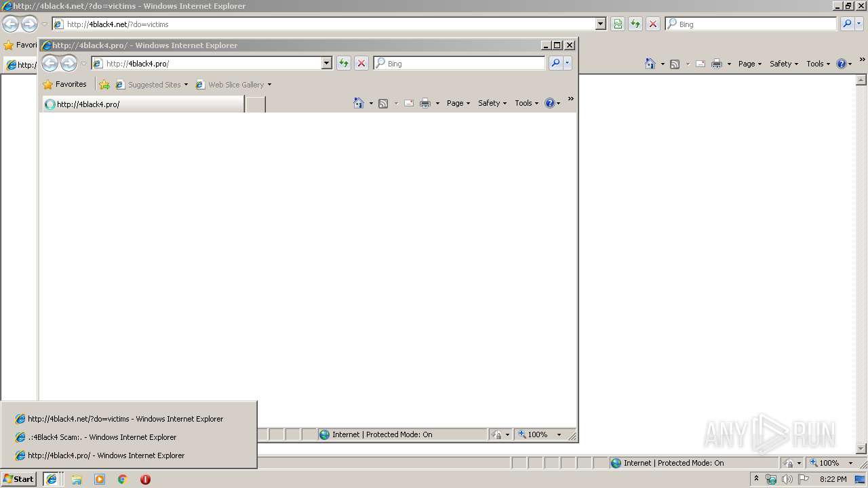
Task: Open Suggested Sites link
Action: pyautogui.click(x=152, y=85)
